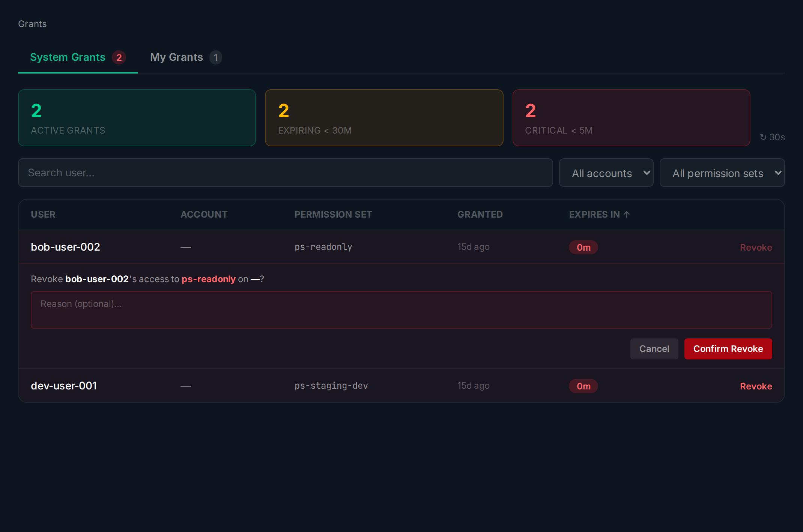Select the Active Grants summary card
The image size is (803, 532).
pyautogui.click(x=137, y=118)
